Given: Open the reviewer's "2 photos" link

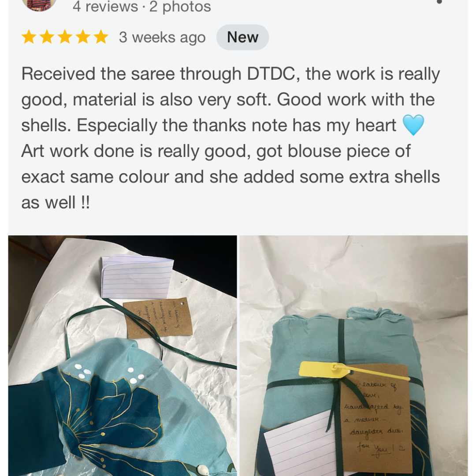Looking at the screenshot, I should coord(180,6).
